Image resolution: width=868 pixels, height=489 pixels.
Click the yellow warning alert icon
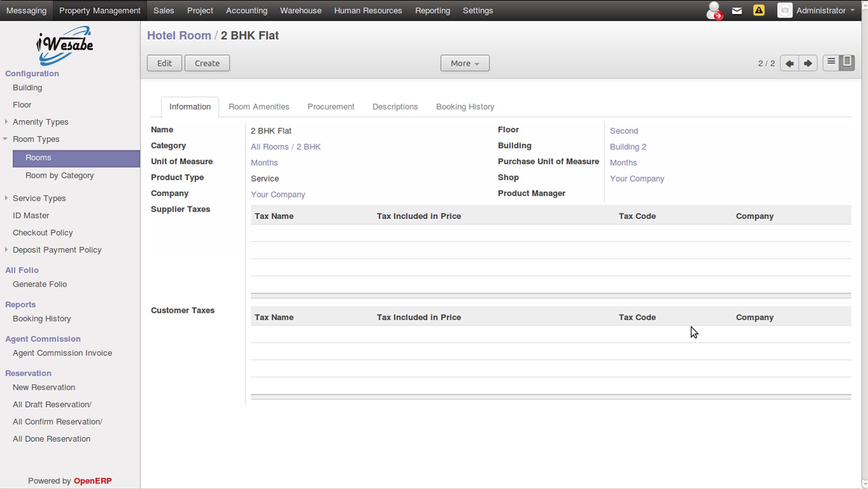pos(759,10)
